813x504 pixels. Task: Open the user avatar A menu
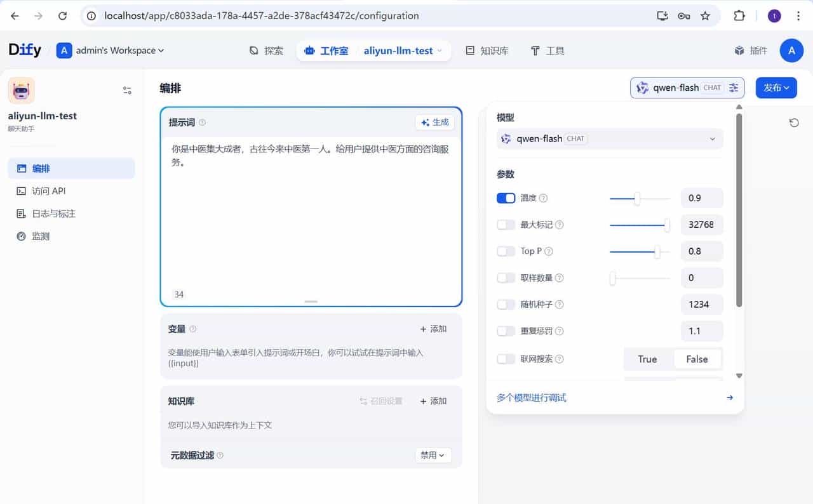coord(791,51)
